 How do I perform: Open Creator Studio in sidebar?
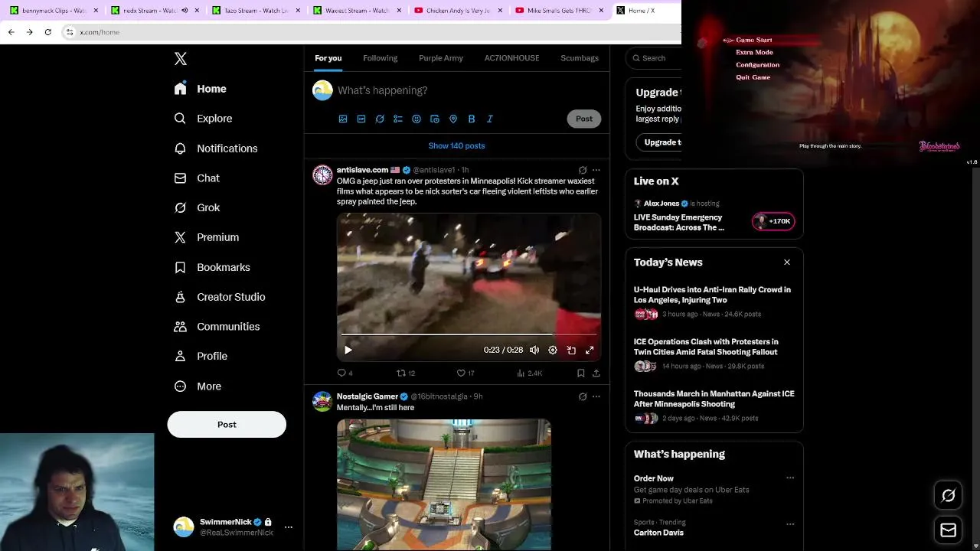pyautogui.click(x=220, y=297)
